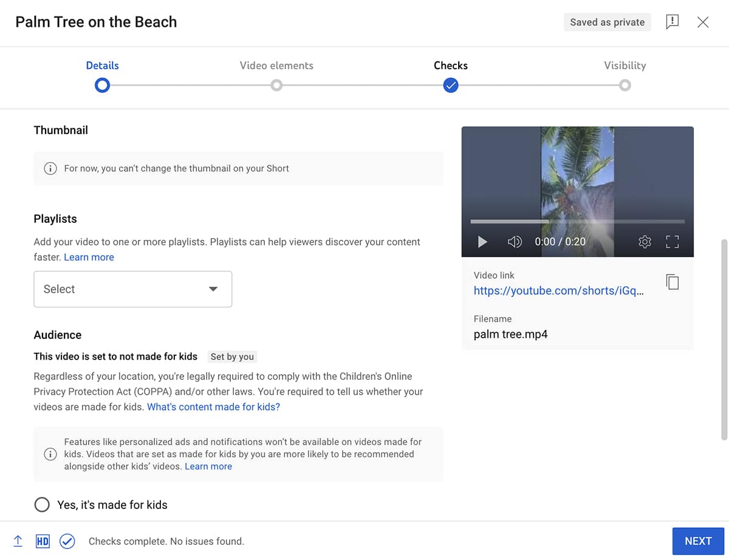The height and width of the screenshot is (560, 729).
Task: Open the What's content made for kids link
Action: tap(213, 406)
